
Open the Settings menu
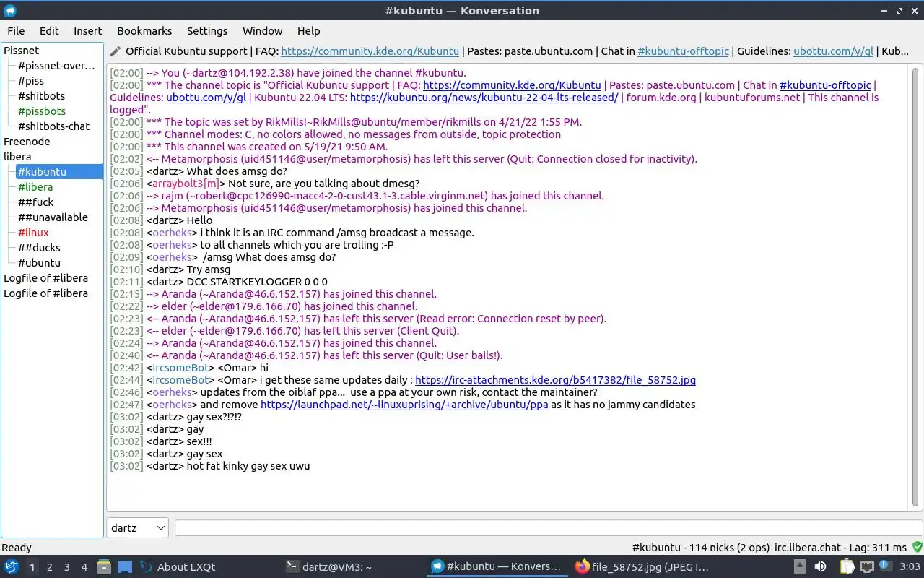(x=207, y=31)
